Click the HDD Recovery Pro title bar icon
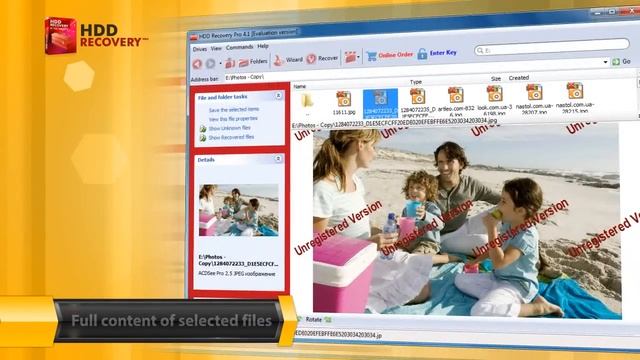Viewport: 640px width, 360px height. tap(193, 37)
